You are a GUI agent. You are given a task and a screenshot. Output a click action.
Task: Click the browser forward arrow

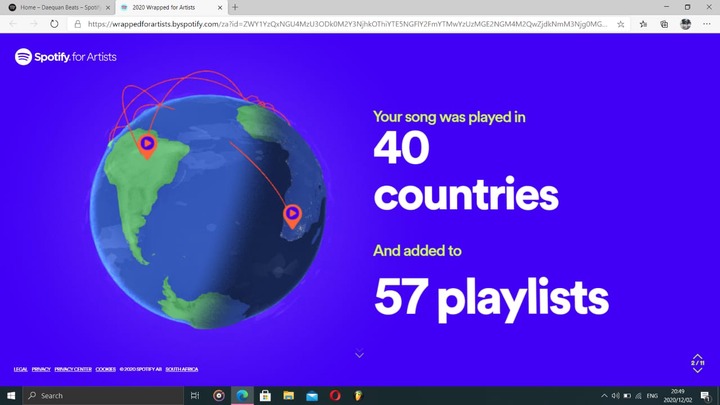pos(34,24)
